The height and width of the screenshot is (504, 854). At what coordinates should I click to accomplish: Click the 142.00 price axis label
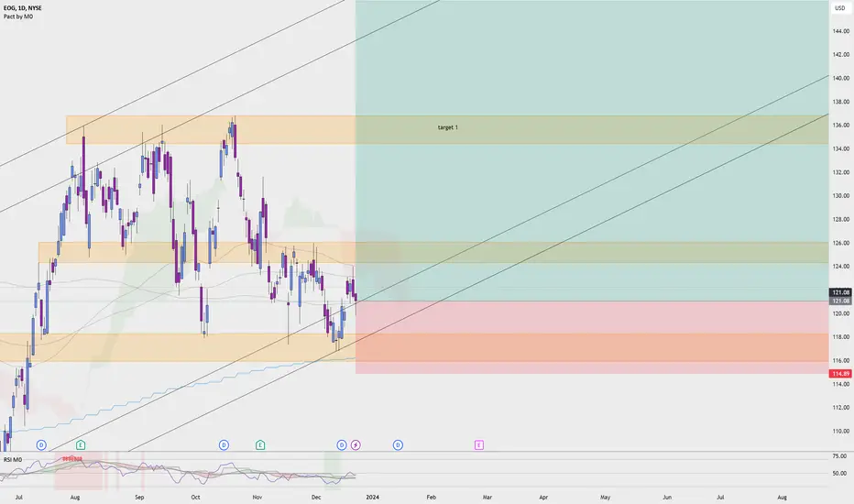[841, 54]
